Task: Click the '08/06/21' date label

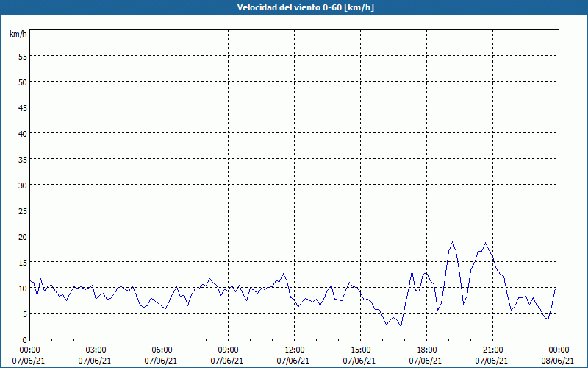Action: tap(558, 361)
